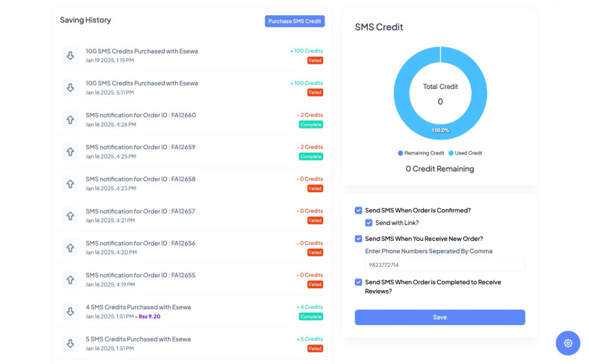Disable Send SMS When You Receive New Order

pos(358,239)
